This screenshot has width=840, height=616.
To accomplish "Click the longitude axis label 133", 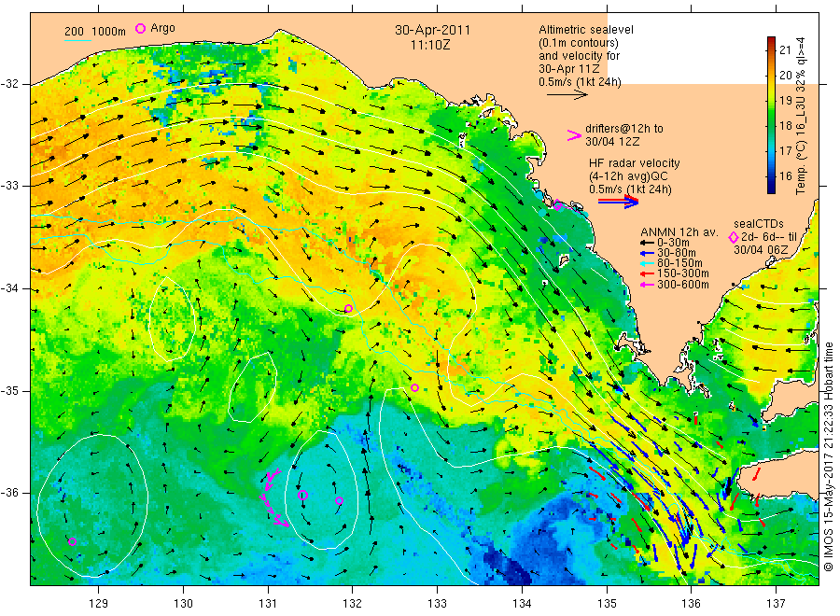I will 437,604.
